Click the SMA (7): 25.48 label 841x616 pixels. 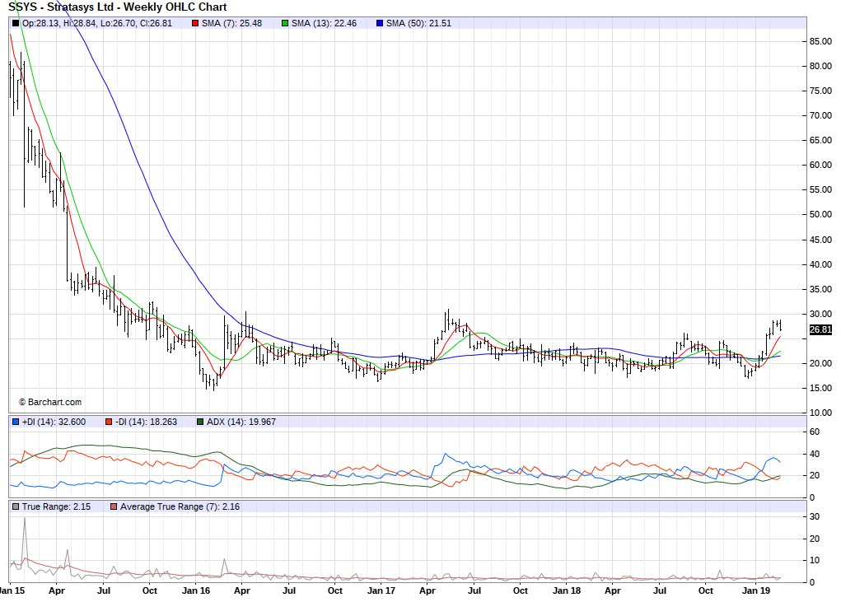pyautogui.click(x=231, y=23)
